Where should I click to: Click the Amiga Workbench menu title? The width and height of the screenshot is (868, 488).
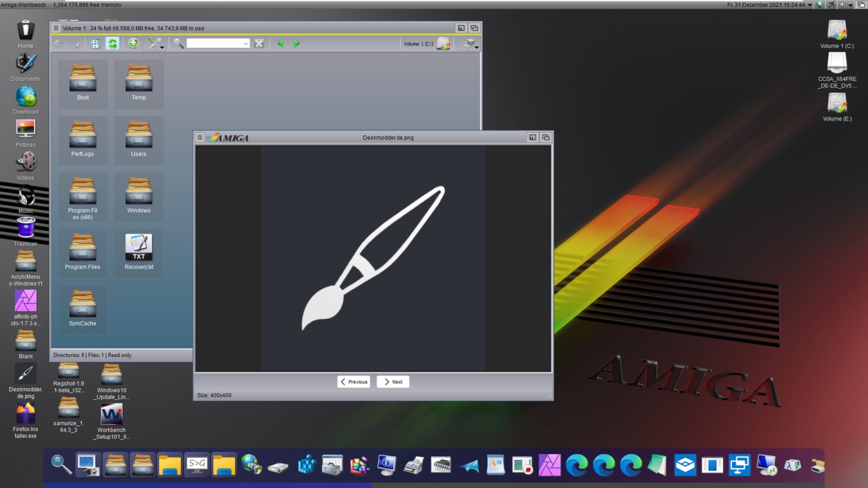pyautogui.click(x=24, y=5)
